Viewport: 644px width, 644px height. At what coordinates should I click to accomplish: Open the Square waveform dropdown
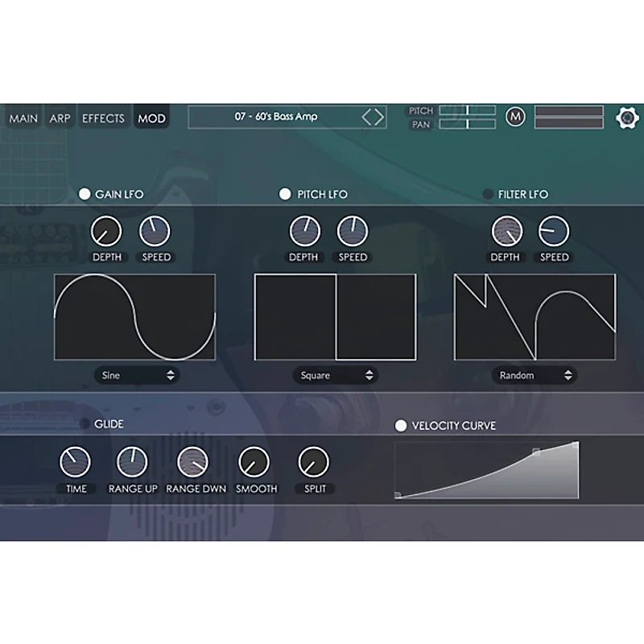[335, 375]
